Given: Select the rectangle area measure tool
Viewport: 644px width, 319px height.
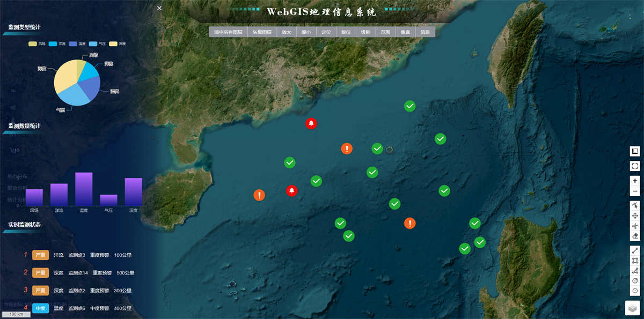Looking at the screenshot, I should click(635, 261).
